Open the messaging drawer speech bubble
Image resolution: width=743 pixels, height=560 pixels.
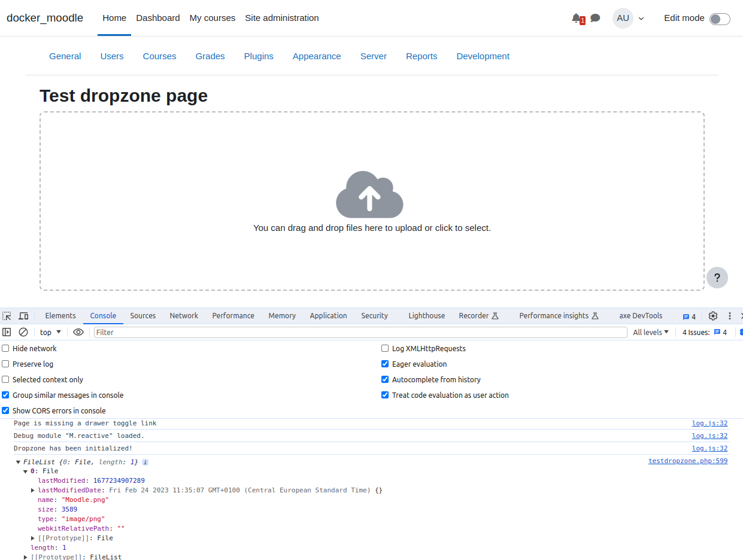595,18
